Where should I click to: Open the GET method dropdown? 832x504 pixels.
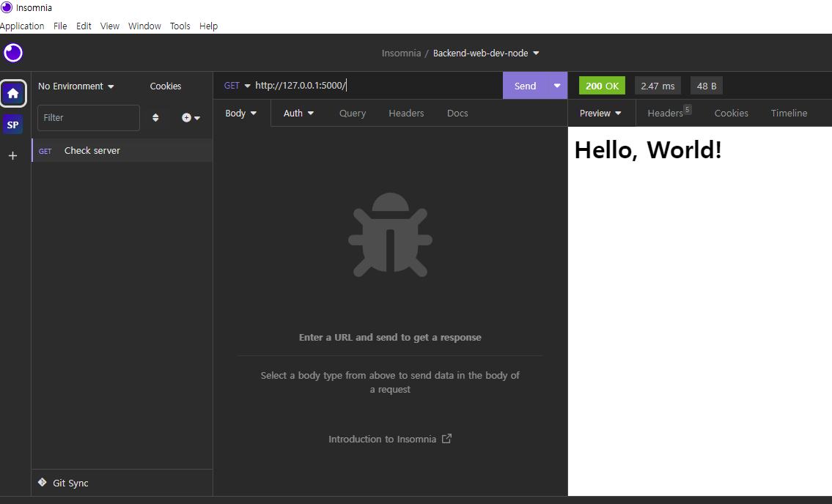[237, 86]
